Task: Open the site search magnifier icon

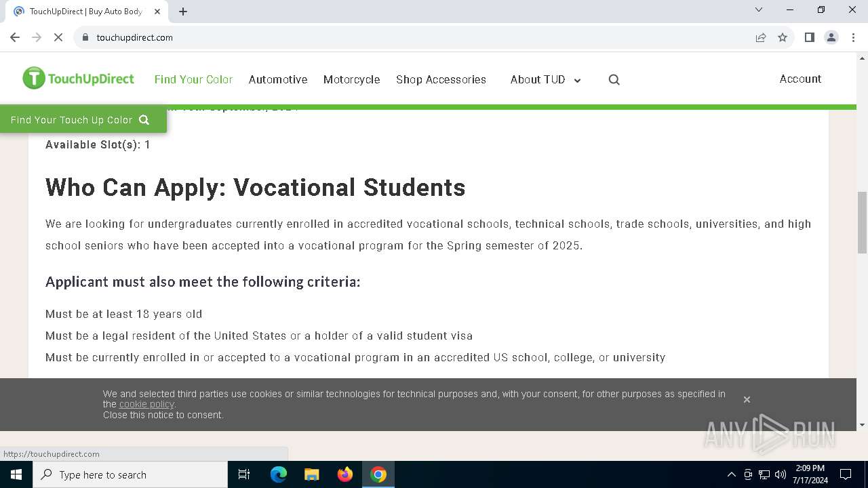Action: click(614, 79)
